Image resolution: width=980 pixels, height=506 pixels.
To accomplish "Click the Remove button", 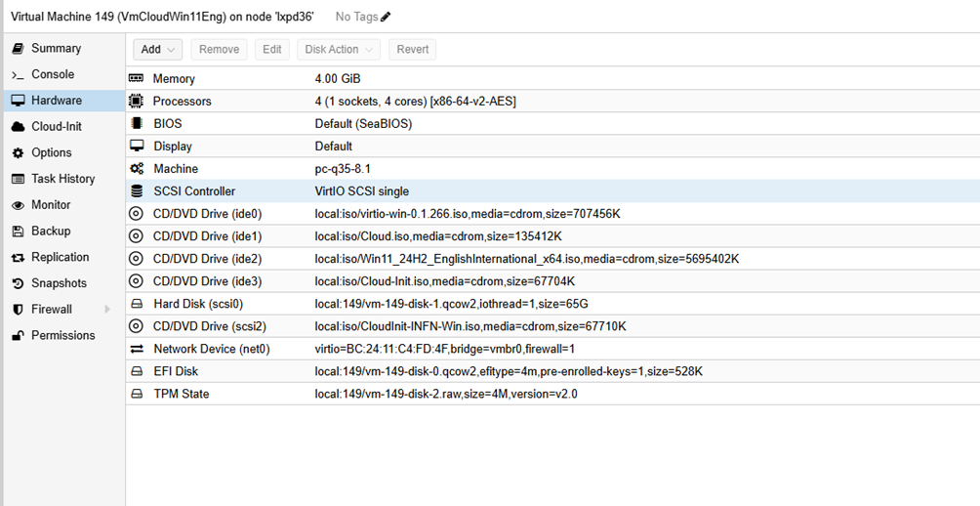I will pyautogui.click(x=219, y=50).
